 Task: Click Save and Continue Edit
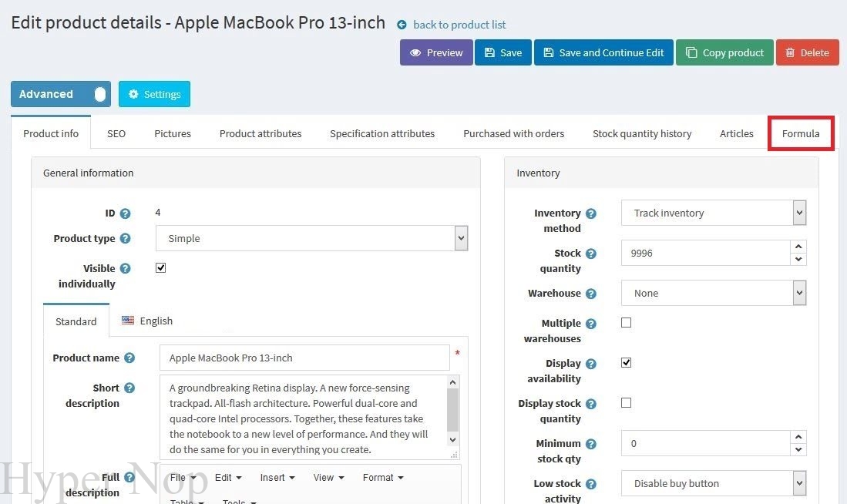pyautogui.click(x=603, y=52)
